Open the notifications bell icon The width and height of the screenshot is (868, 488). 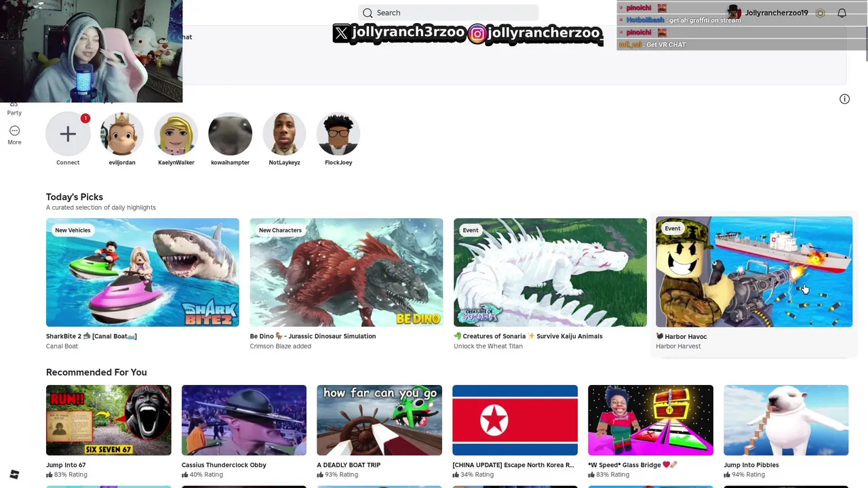pos(842,13)
